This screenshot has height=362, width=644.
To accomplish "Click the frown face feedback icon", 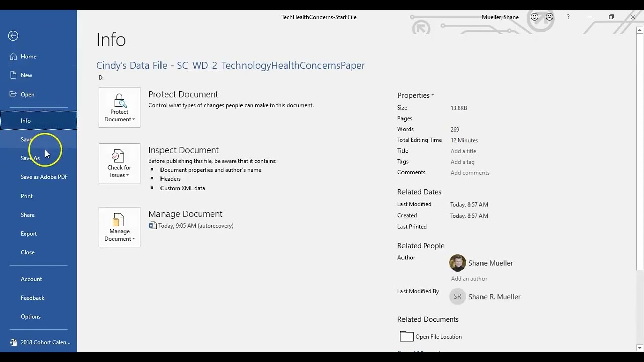I will (550, 17).
